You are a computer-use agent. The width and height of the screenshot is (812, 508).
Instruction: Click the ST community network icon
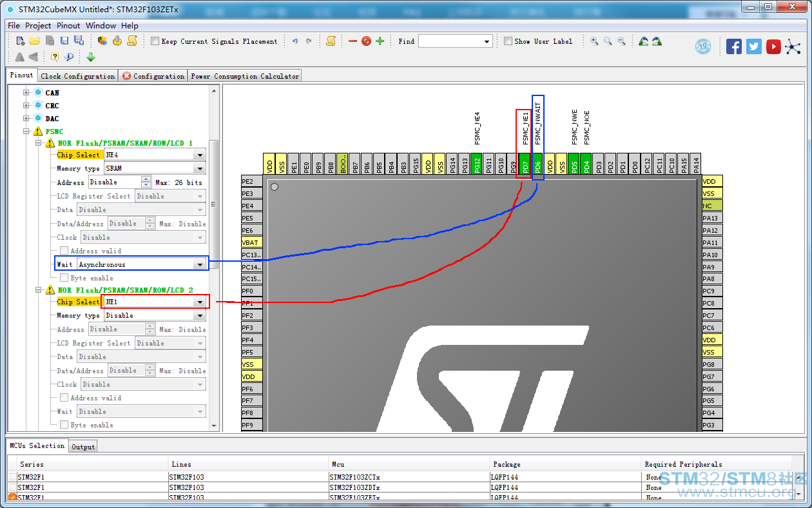point(793,46)
